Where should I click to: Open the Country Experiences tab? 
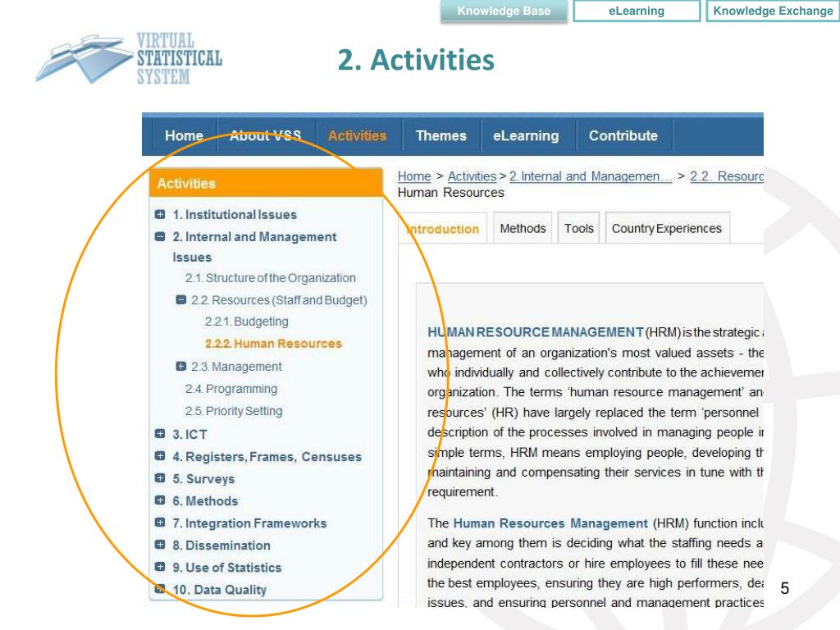click(667, 228)
